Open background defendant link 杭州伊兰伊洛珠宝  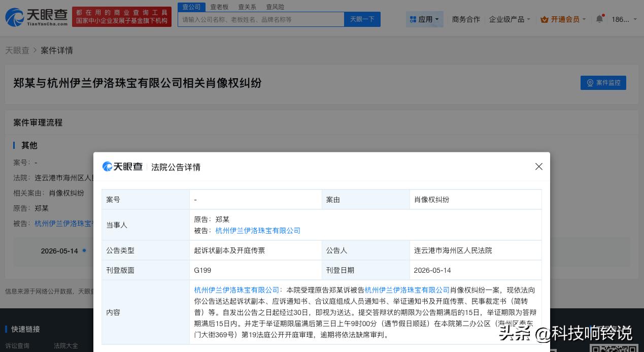point(64,223)
